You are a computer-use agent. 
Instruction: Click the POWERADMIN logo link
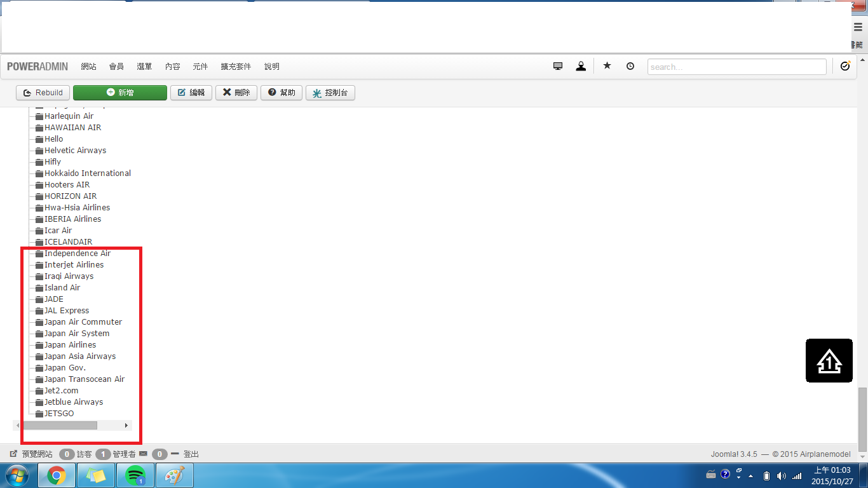coord(37,67)
